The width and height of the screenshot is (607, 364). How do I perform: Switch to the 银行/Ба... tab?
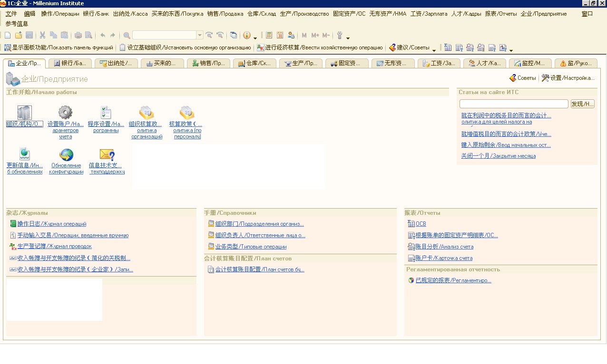pos(70,63)
